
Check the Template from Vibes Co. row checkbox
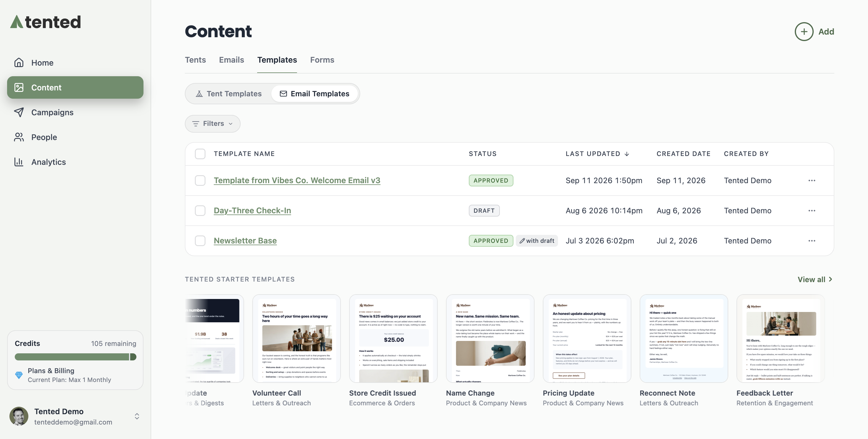tap(200, 181)
